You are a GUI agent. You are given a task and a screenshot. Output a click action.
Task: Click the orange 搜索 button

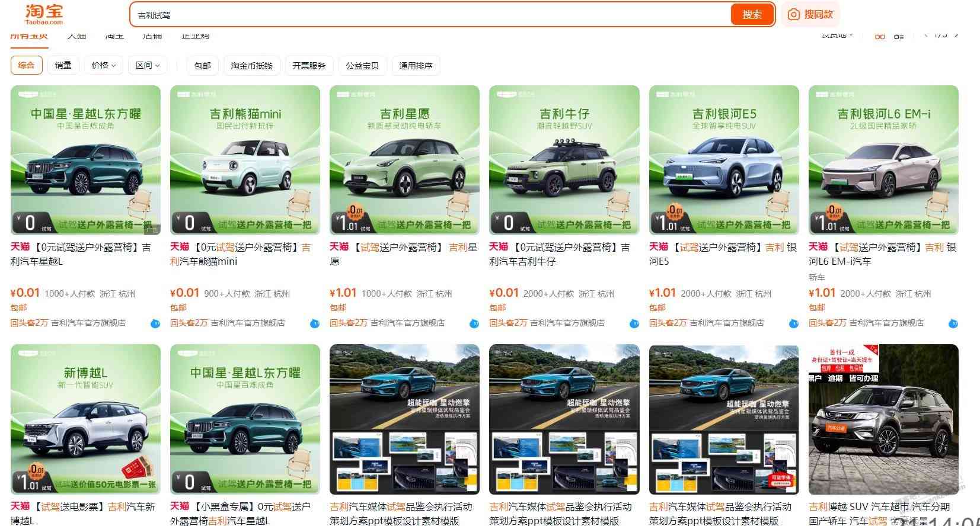pos(752,15)
